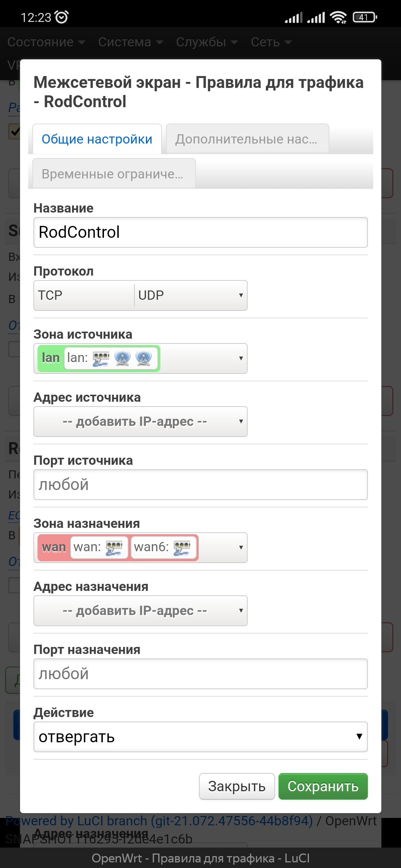Open the Сеть menu in background
The width and height of the screenshot is (401, 868).
[271, 42]
